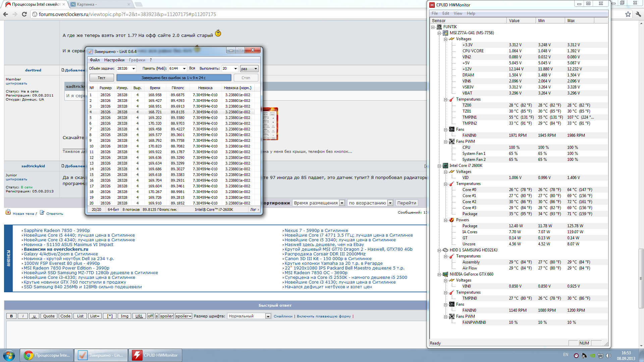644x362 pixels.
Task: Click the volume icon in system tray
Action: [608, 355]
